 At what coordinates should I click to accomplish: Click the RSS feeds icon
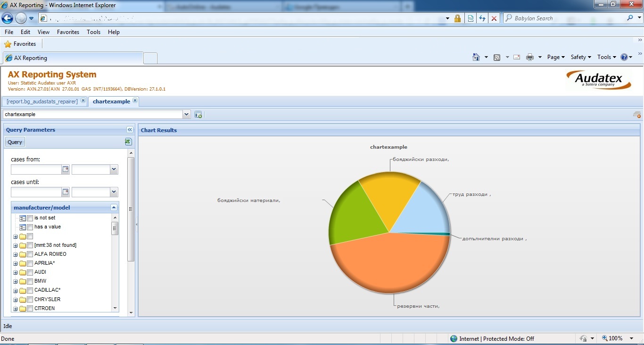coord(497,58)
